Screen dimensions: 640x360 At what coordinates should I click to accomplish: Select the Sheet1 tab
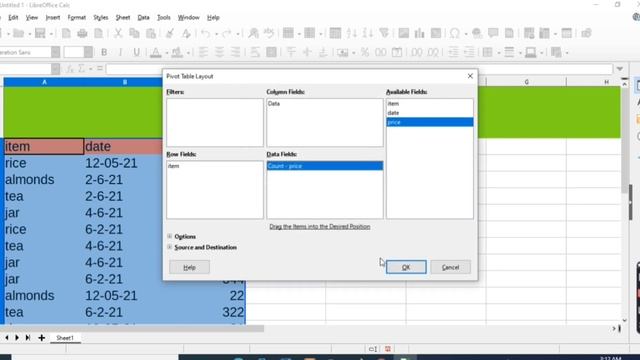(x=65, y=338)
